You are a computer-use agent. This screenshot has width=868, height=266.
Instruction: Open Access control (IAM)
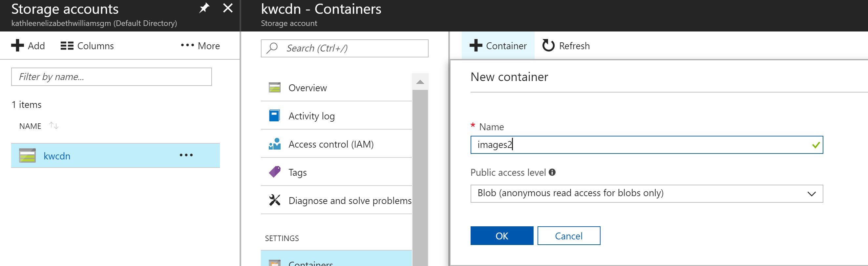click(336, 144)
